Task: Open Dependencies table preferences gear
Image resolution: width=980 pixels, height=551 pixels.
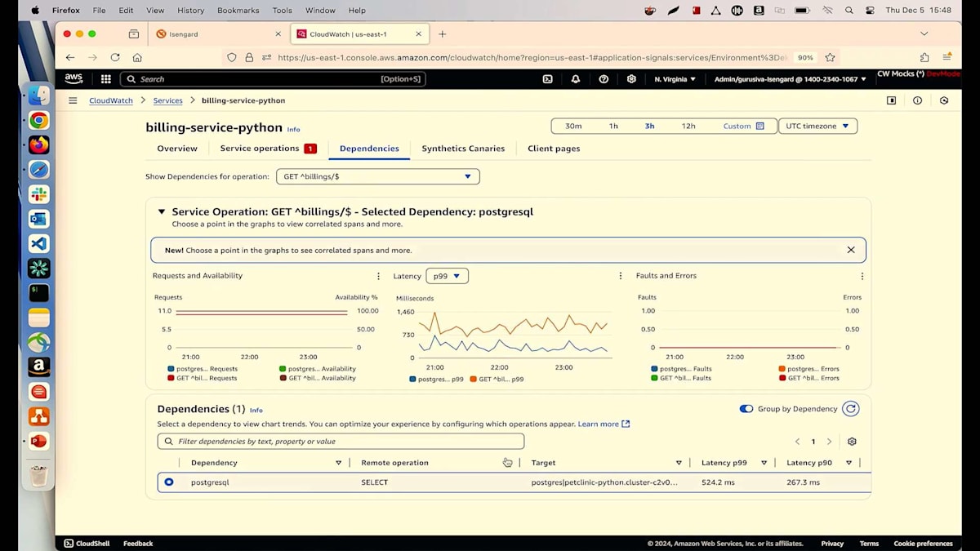Action: pyautogui.click(x=852, y=442)
